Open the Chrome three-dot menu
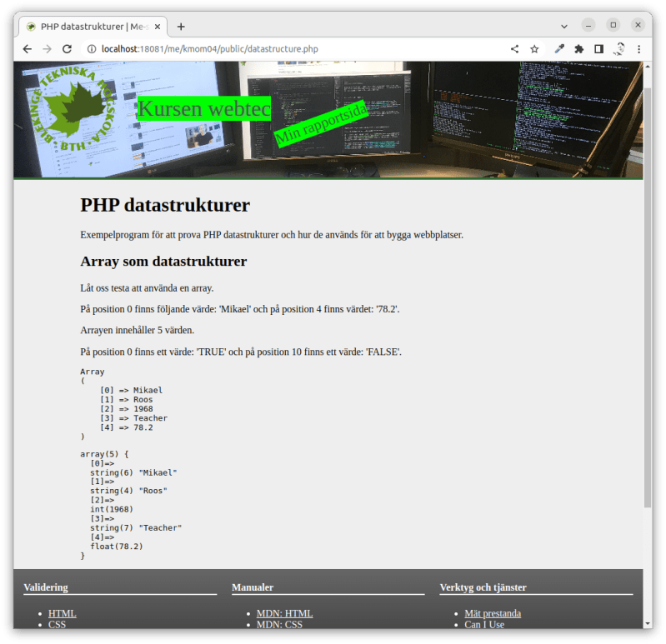The image size is (666, 644). (638, 49)
